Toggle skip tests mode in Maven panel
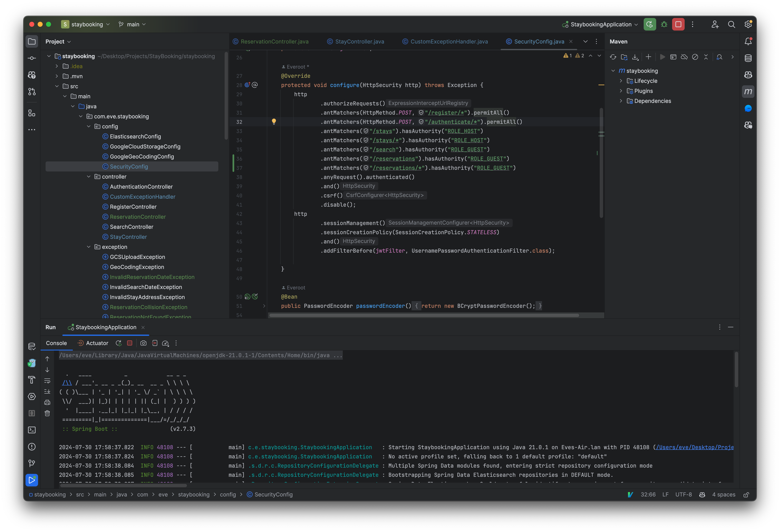Viewport: 780px width, 532px height. pos(695,57)
